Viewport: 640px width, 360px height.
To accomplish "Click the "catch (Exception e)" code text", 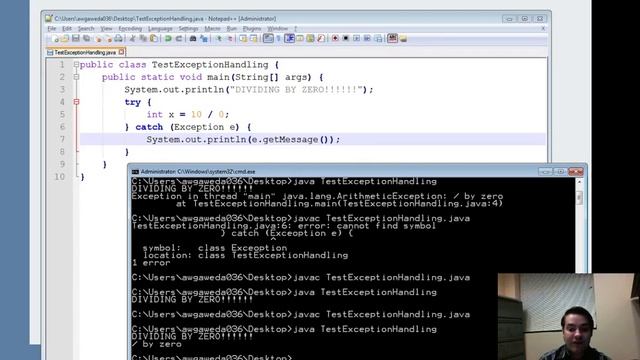I will [x=188, y=127].
